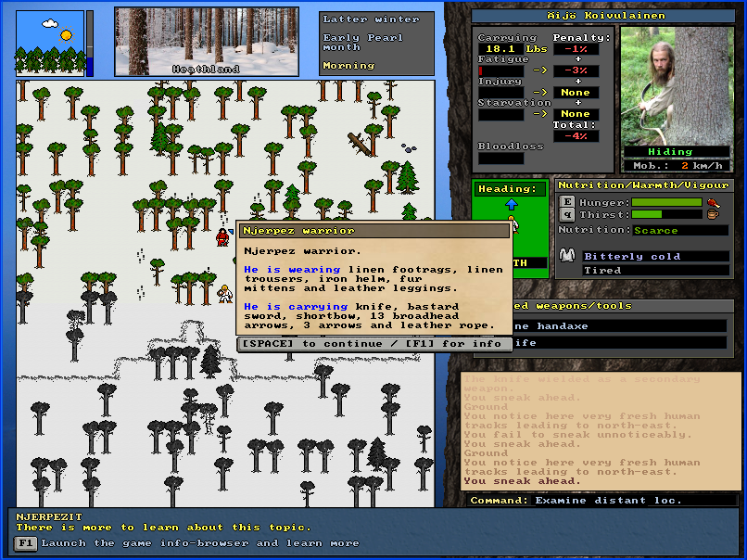Click the 'Hiding' status label
The image size is (747, 560).
point(677,151)
